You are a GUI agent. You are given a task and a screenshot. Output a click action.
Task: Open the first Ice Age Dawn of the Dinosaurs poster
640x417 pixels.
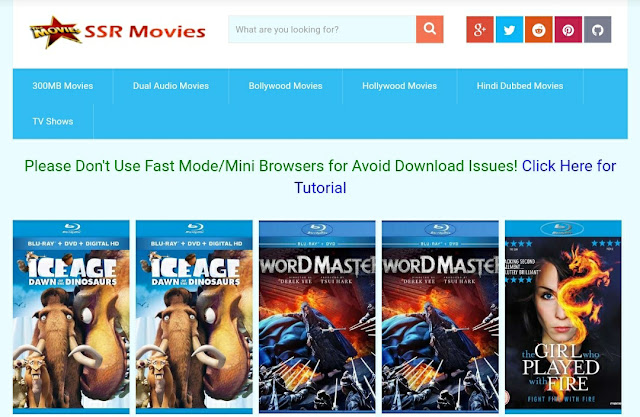click(71, 317)
